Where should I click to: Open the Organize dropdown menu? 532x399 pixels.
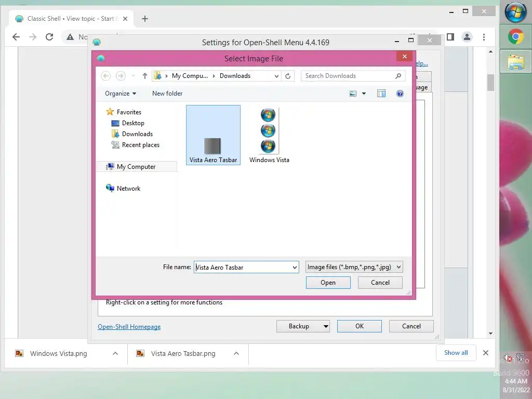121,94
